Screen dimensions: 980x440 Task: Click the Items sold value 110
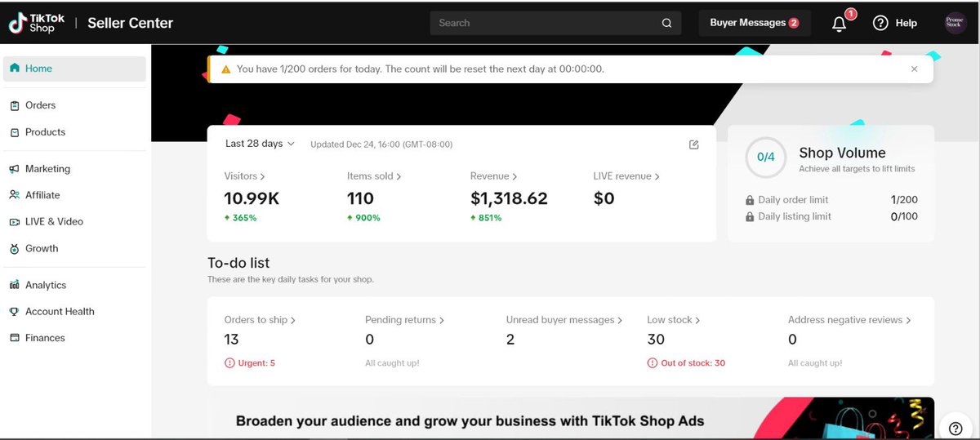(360, 198)
